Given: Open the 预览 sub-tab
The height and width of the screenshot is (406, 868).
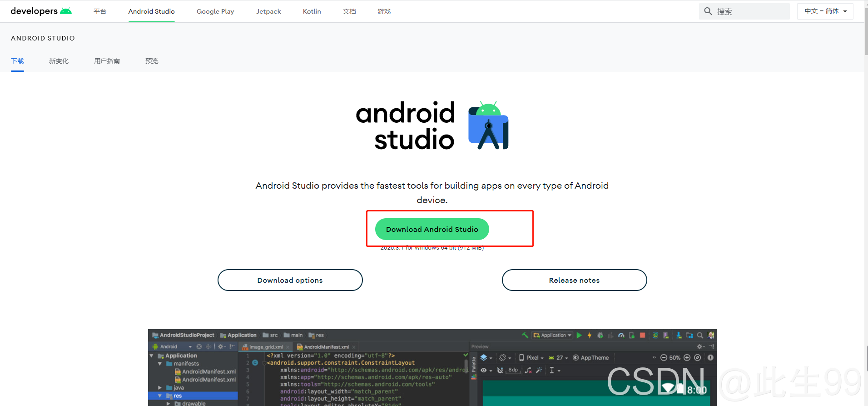Looking at the screenshot, I should click(152, 61).
